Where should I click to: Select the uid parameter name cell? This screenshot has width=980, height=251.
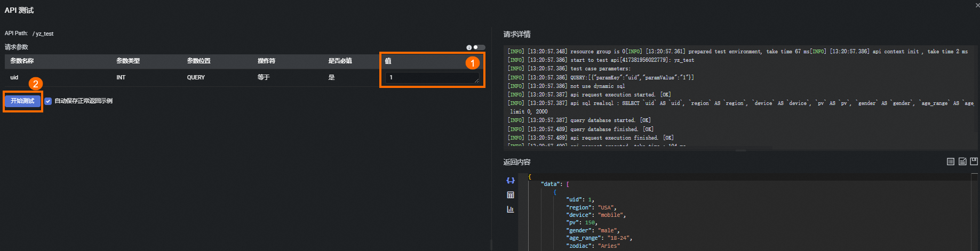[x=14, y=77]
